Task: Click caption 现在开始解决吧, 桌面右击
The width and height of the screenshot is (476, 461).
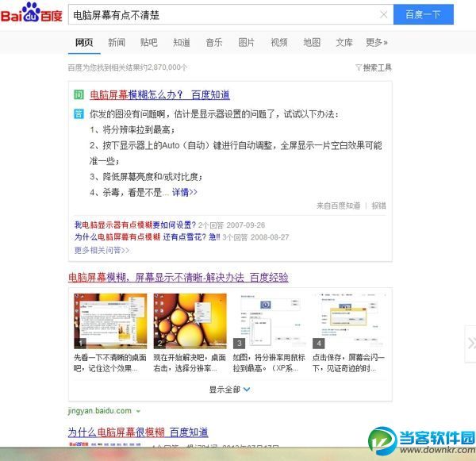Action: coord(190,363)
